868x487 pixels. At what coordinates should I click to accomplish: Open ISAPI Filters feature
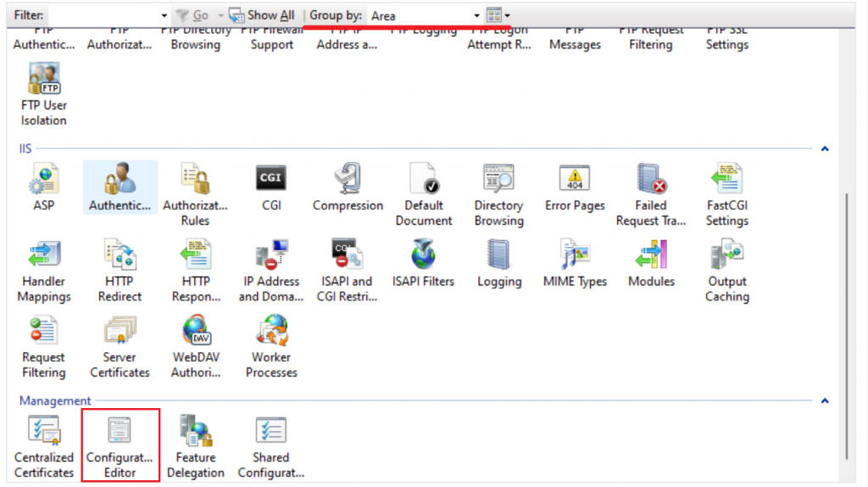424,264
